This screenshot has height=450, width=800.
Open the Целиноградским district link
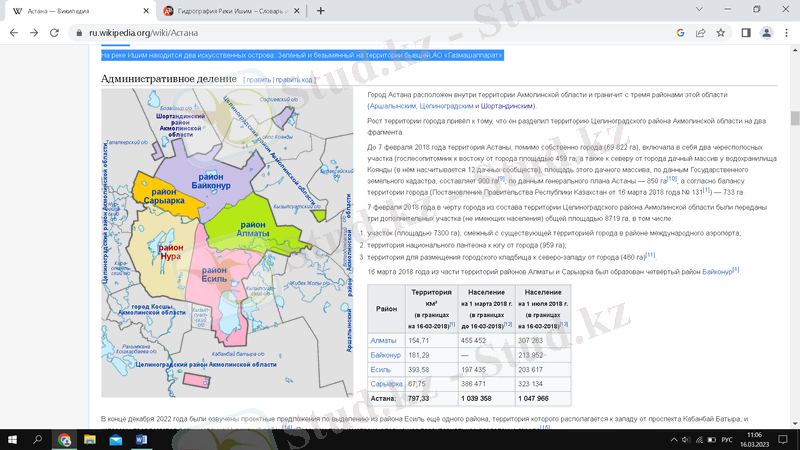(x=446, y=106)
